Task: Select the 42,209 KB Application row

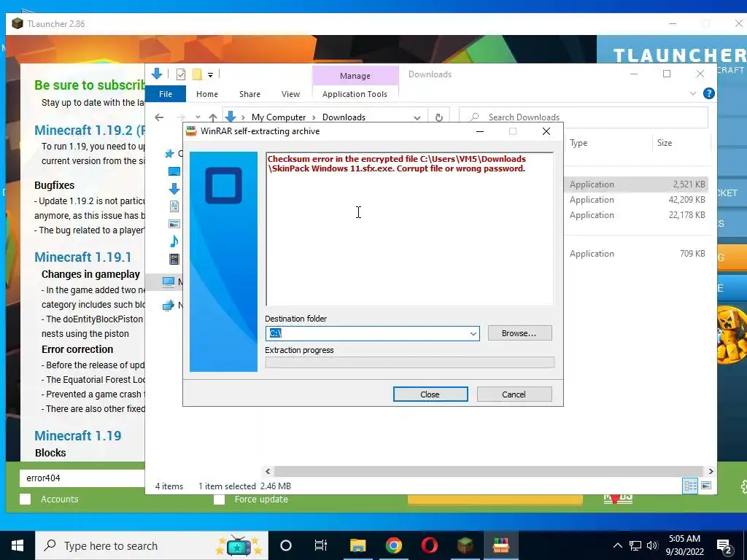Action: tap(638, 200)
